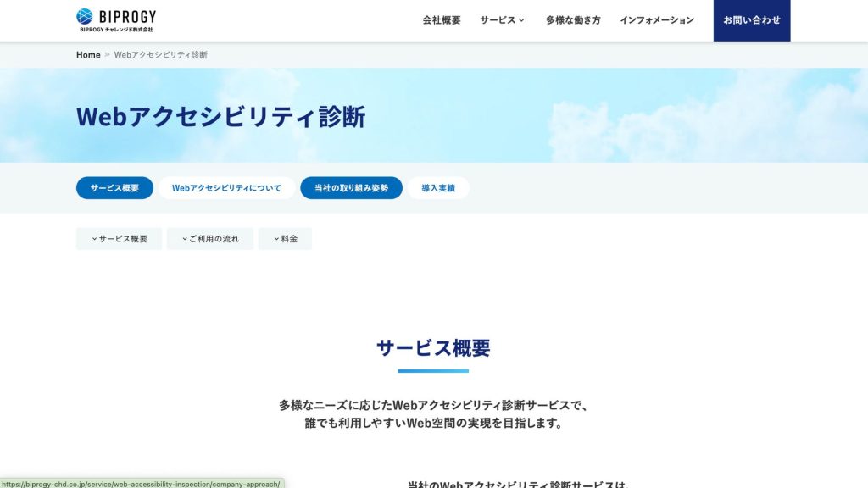Go to 多様な働き方 page
868x488 pixels.
(x=573, y=20)
